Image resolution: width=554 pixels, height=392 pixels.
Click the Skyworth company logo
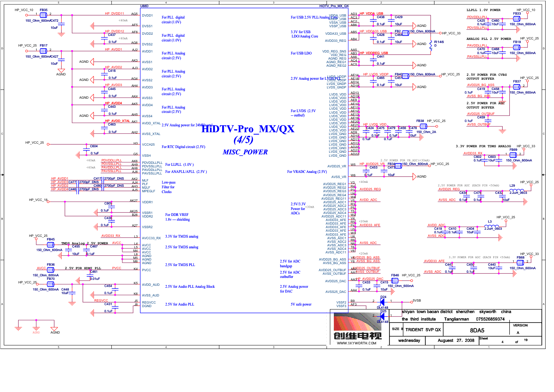[x=357, y=328]
